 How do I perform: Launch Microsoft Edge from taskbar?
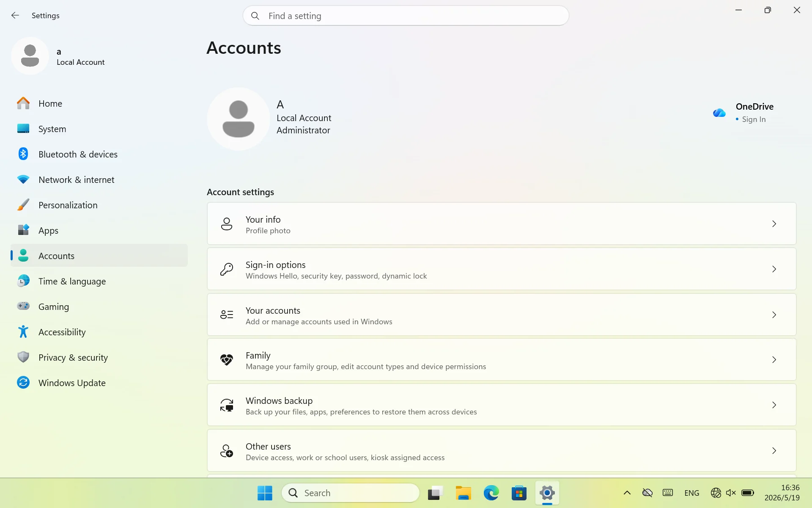tap(491, 493)
